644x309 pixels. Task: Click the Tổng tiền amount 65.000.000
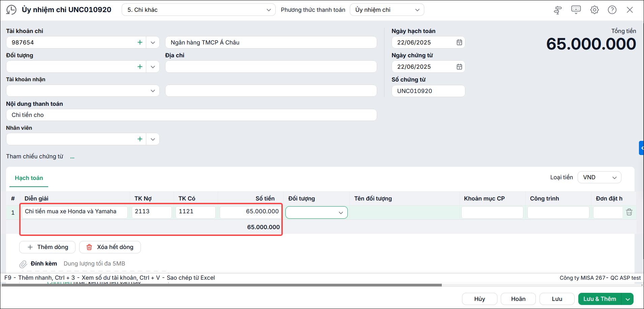tap(591, 44)
